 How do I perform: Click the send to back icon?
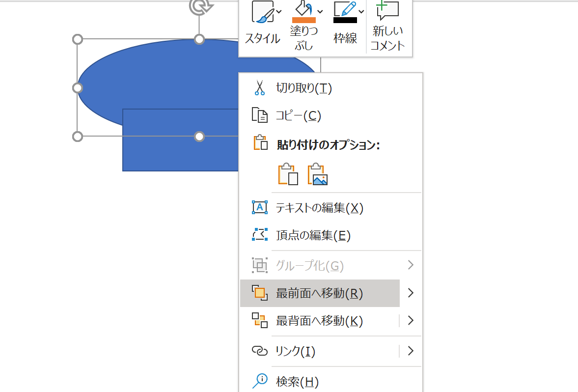259,320
